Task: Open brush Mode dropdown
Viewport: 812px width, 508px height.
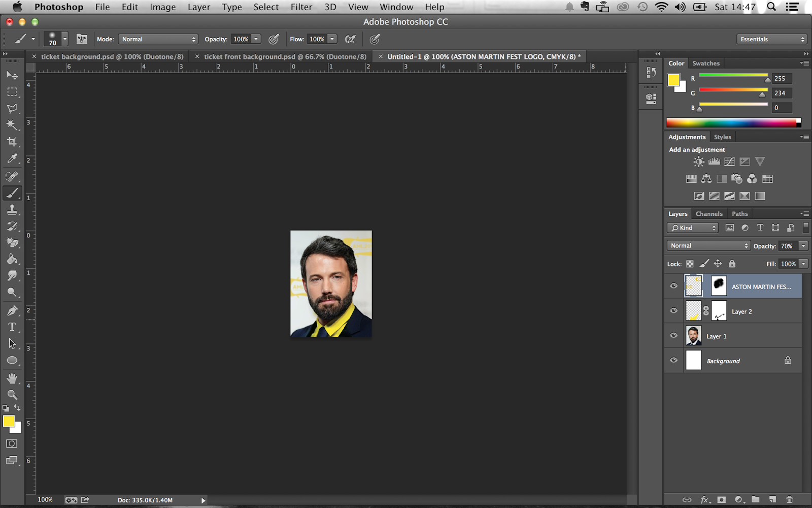Action: tap(158, 39)
